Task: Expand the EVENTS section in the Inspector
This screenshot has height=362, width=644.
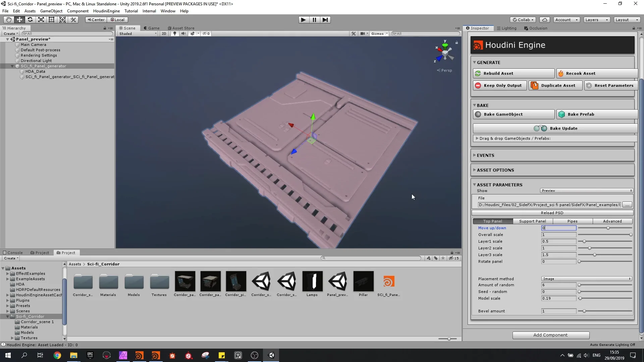Action: [x=486, y=155]
